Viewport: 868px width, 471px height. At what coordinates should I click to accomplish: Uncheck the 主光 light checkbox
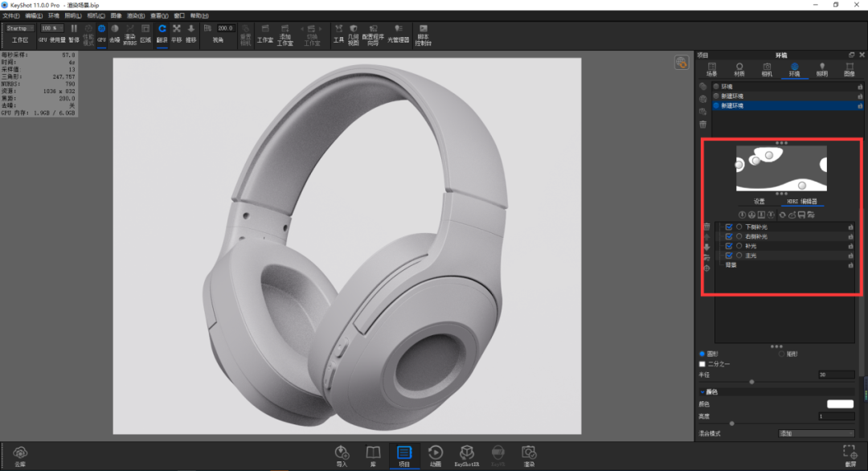(729, 255)
